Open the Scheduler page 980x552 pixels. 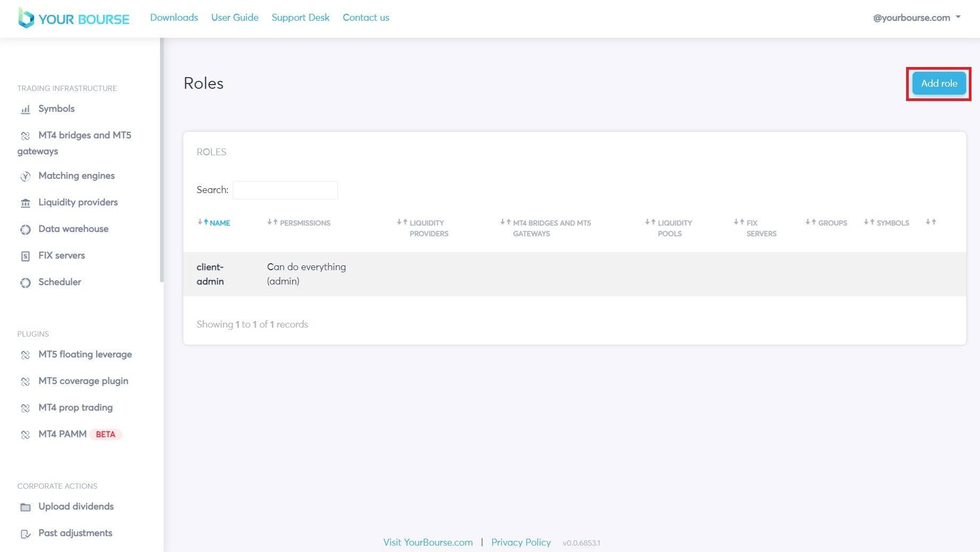point(60,282)
